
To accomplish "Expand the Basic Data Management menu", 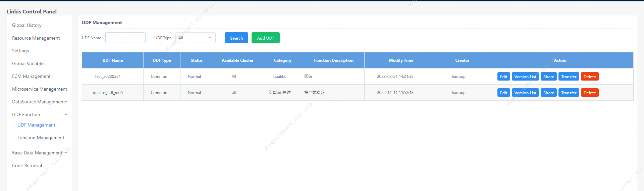I will (x=40, y=153).
